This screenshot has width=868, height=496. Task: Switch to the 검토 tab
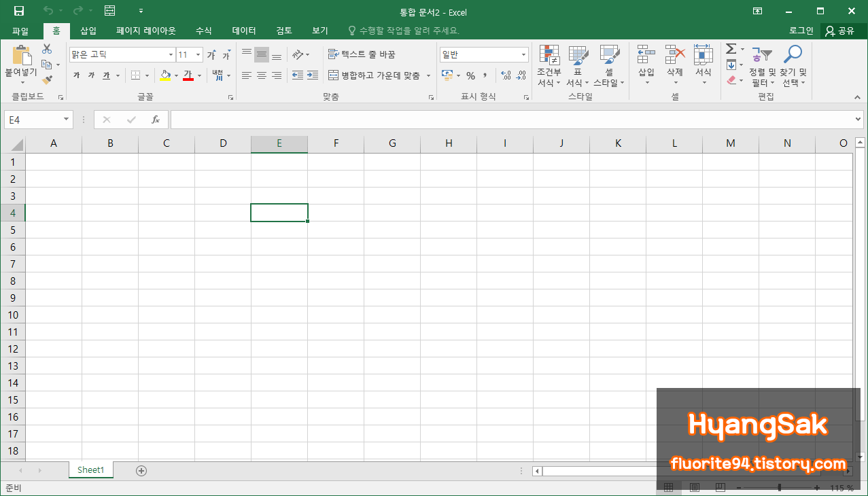point(284,31)
